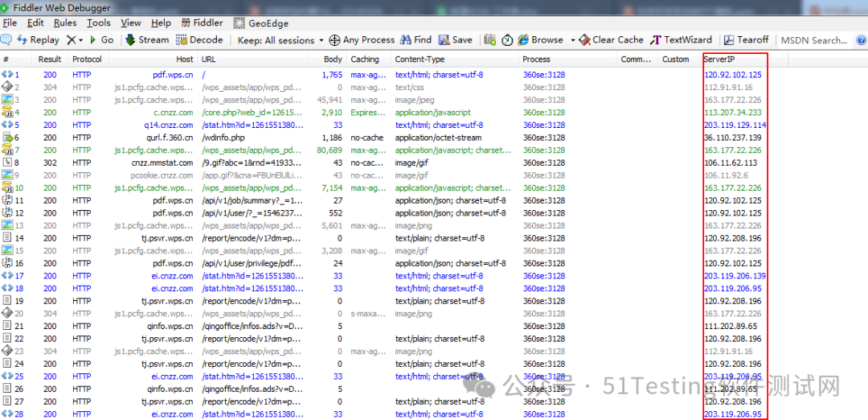Click the image icon of session 3

click(x=6, y=100)
